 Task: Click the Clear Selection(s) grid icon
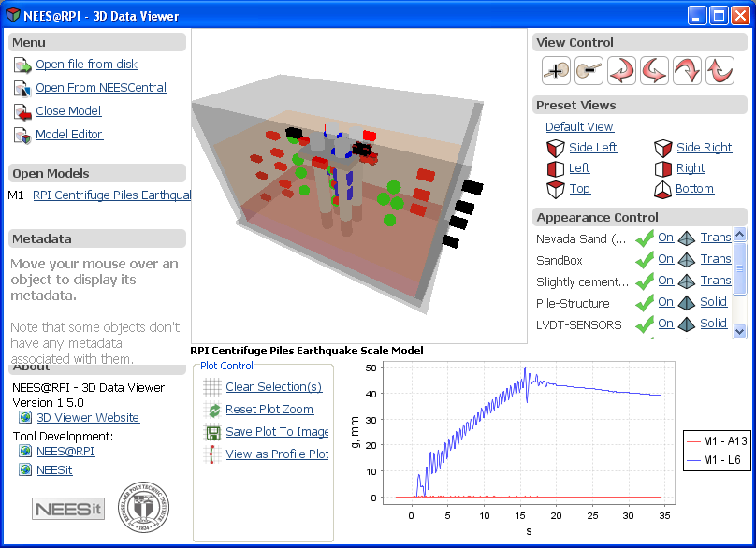(212, 386)
